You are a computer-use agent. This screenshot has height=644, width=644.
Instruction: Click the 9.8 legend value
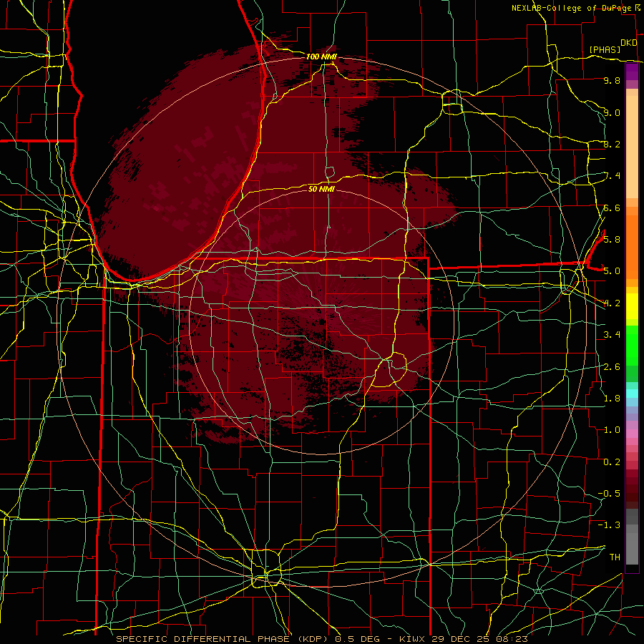point(612,80)
